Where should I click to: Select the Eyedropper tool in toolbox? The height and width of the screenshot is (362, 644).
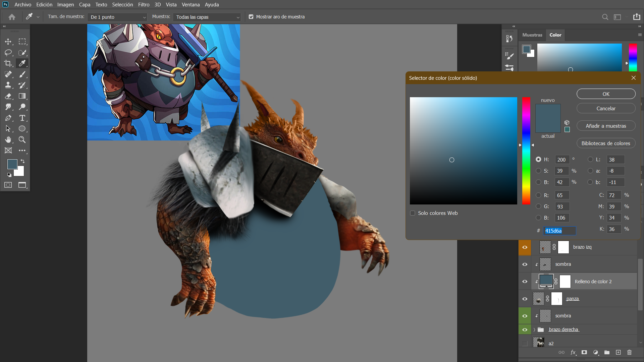coord(22,63)
